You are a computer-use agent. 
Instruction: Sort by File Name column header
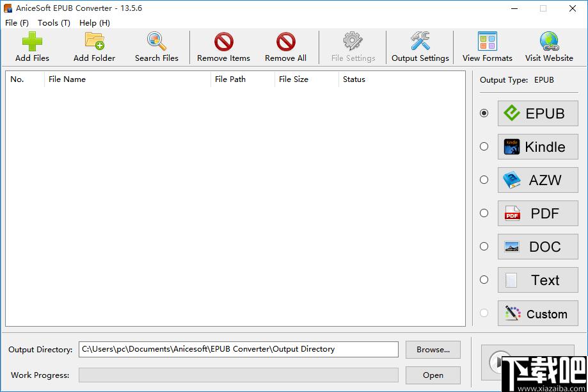click(x=127, y=79)
